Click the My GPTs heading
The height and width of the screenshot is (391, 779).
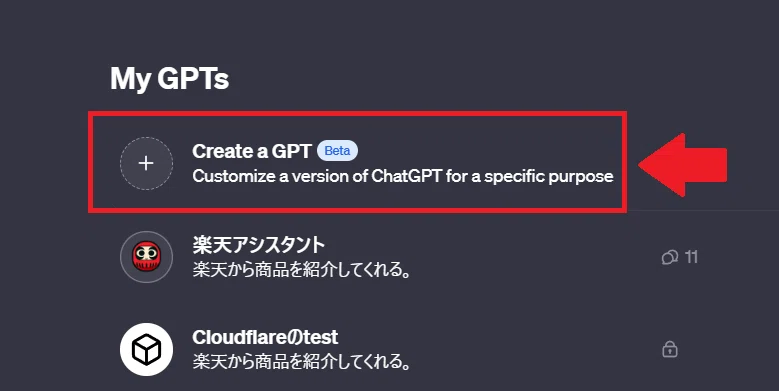(x=169, y=78)
